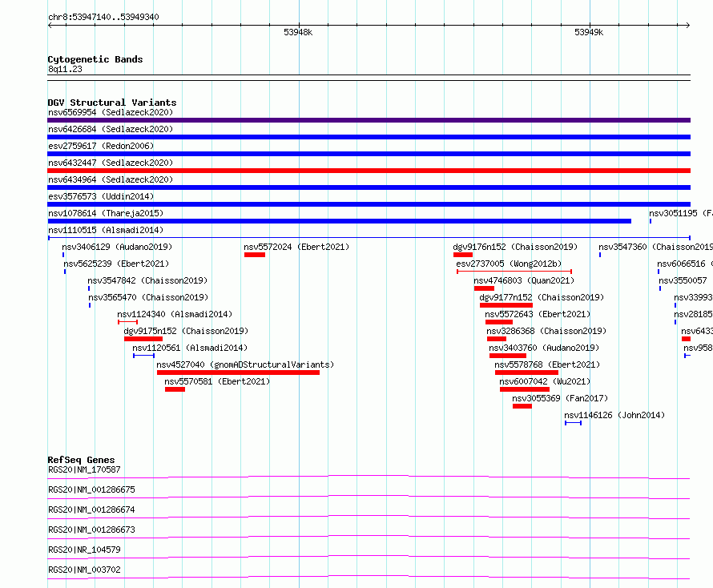
Task: Click nsv5572024 (Ebert2021) label
Action: (296, 247)
